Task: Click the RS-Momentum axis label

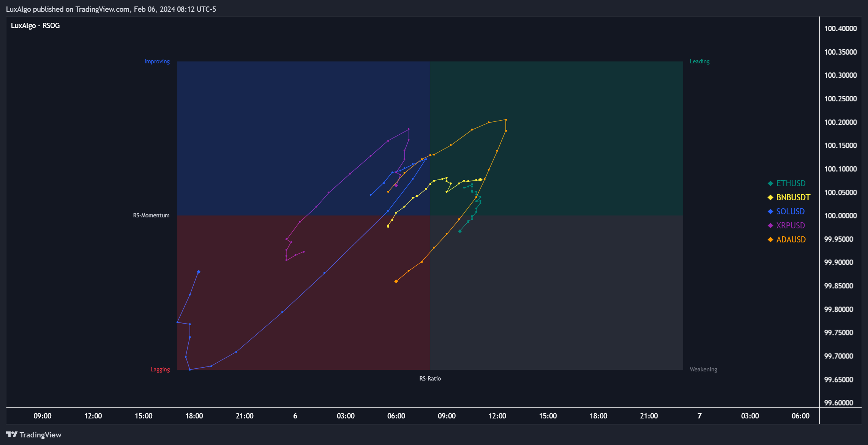Action: [151, 215]
